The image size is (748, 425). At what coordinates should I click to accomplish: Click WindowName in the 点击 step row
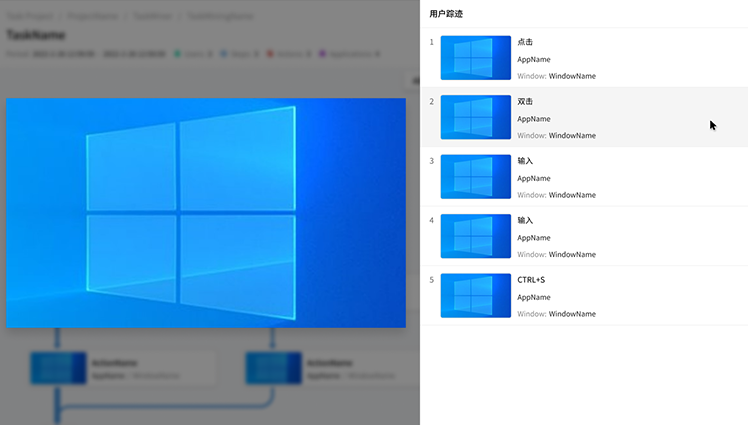pos(572,76)
